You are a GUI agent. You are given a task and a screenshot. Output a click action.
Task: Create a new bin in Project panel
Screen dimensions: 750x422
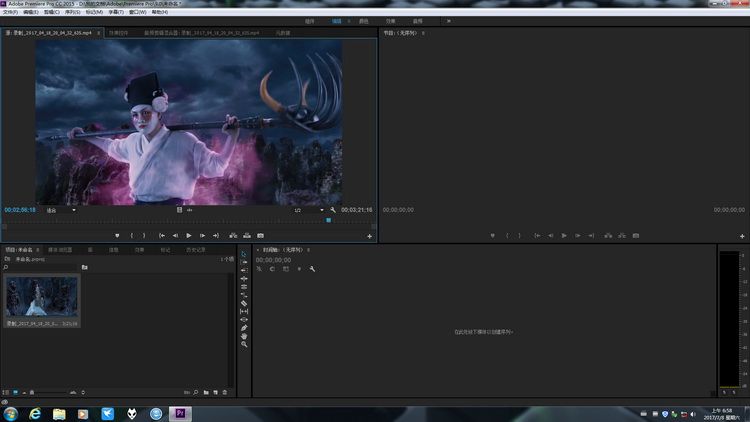point(206,392)
